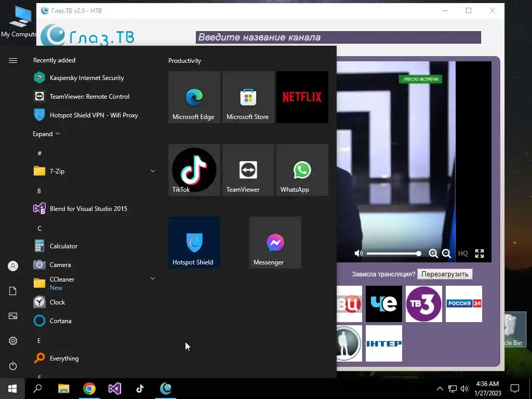Open the TikTok tile

(194, 170)
